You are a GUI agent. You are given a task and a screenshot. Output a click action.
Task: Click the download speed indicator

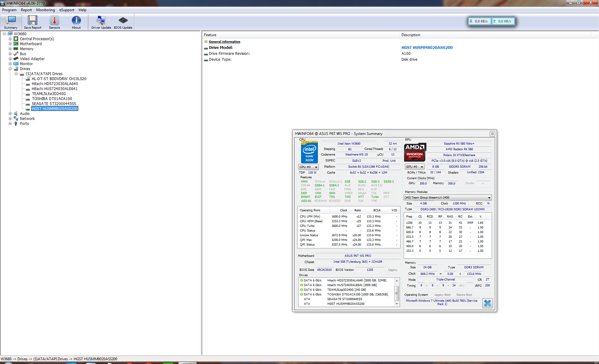pos(480,21)
